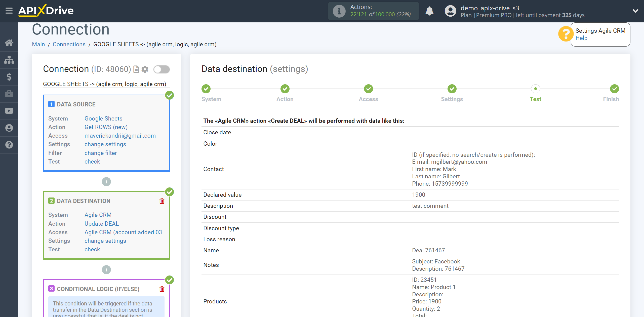Open connection settings gear icon

145,69
